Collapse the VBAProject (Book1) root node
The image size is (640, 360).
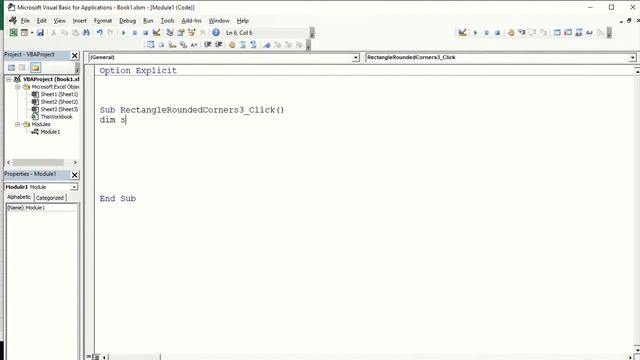[x=9, y=79]
